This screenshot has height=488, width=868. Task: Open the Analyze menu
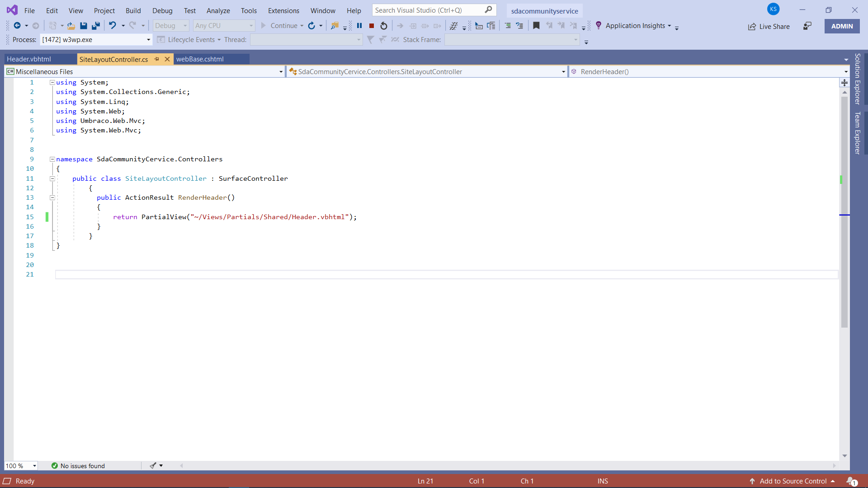pos(218,10)
